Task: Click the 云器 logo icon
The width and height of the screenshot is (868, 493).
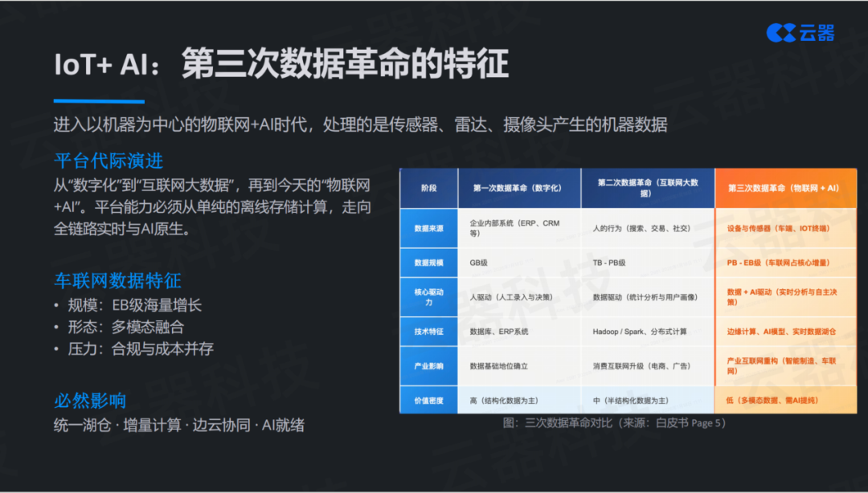Action: click(x=780, y=33)
